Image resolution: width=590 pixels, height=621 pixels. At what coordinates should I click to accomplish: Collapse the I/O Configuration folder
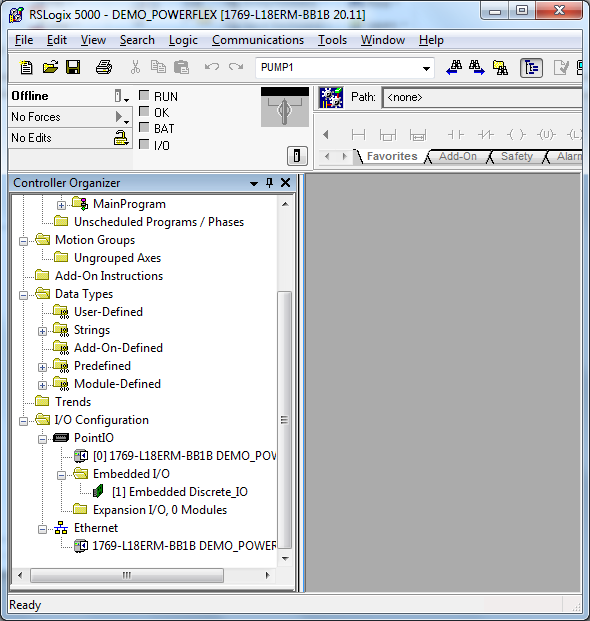coord(23,421)
